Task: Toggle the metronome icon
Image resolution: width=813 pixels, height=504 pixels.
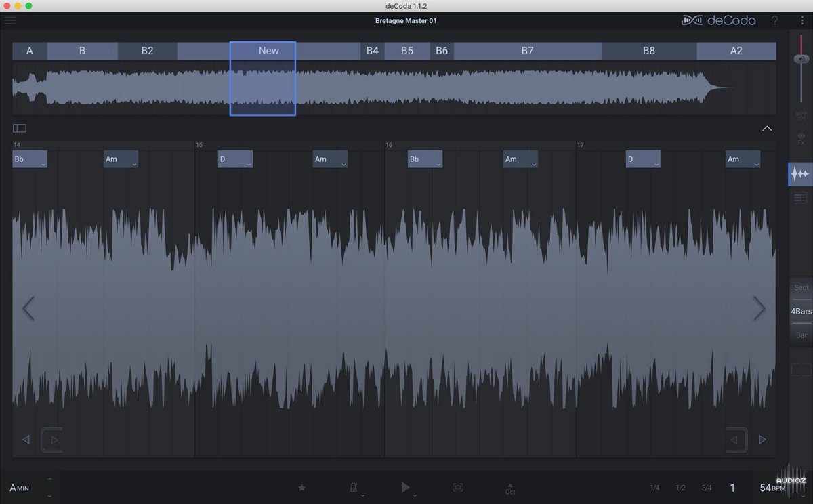Action: 354,488
